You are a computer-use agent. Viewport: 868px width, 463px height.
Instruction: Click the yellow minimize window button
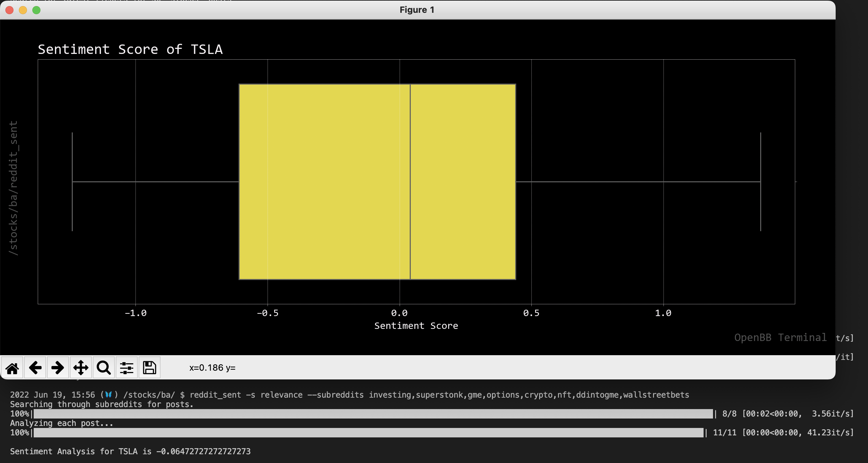click(23, 10)
